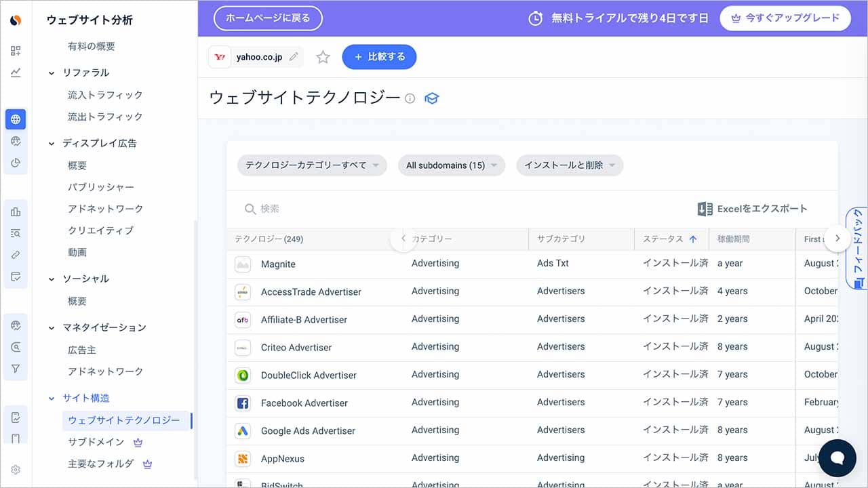The height and width of the screenshot is (488, 868).
Task: Open 流入トラフィック in sidebar
Action: coord(105,95)
